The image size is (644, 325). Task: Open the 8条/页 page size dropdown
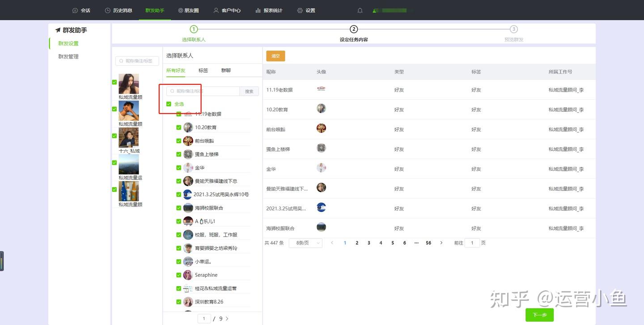[305, 242]
